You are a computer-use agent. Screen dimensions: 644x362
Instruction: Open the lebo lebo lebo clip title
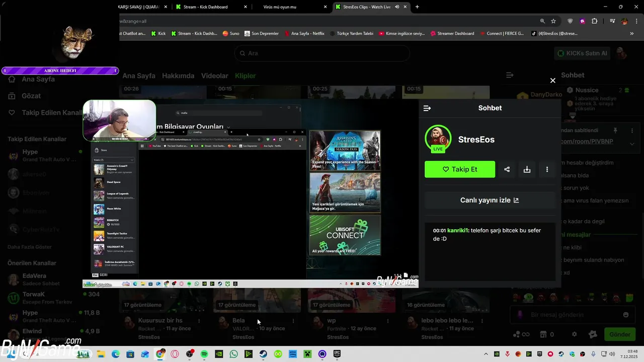447,320
